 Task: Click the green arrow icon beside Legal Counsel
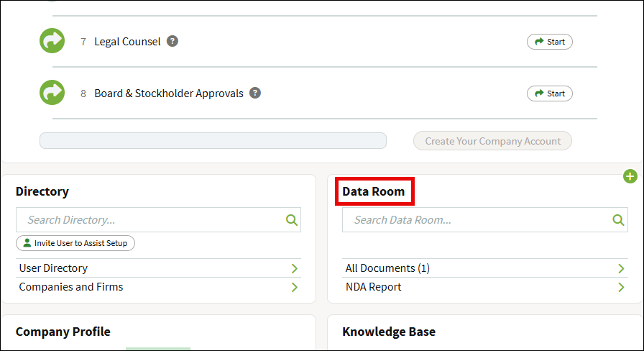click(52, 41)
